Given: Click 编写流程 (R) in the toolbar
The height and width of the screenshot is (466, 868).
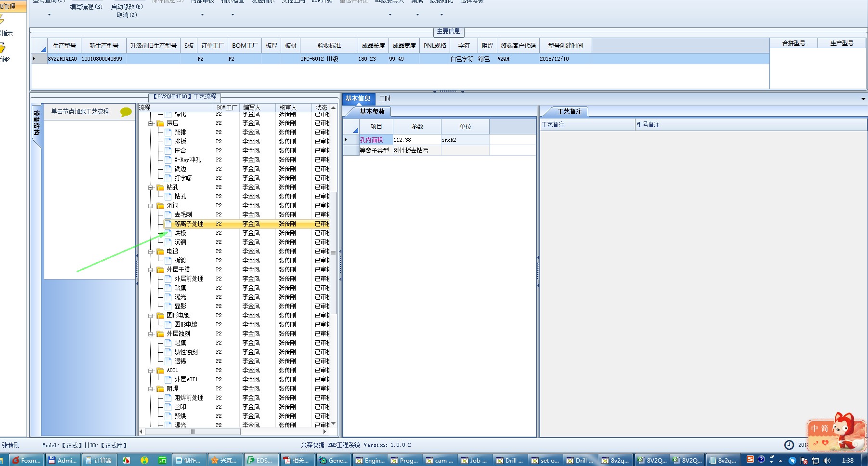Looking at the screenshot, I should [x=86, y=7].
